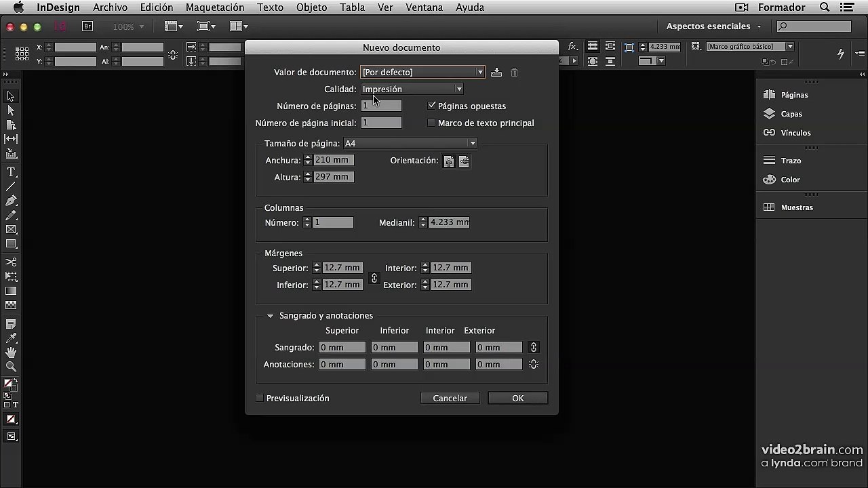
Task: Open the Objeto menu
Action: [x=311, y=7]
